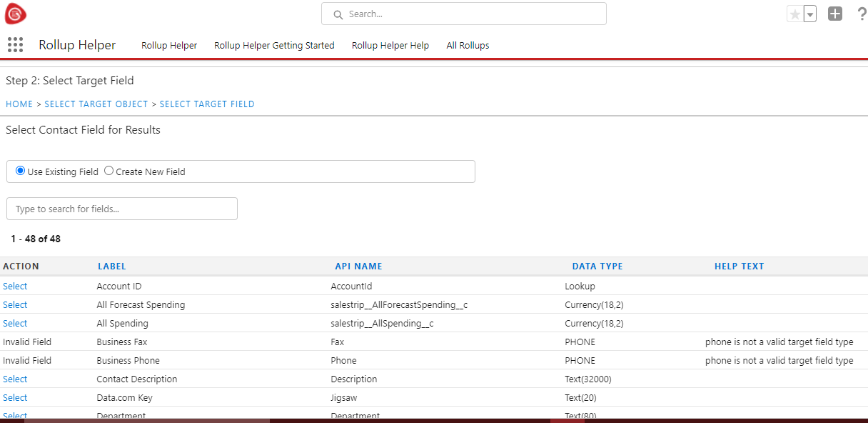868x423 pixels.
Task: Choose the Create New Field option
Action: pyautogui.click(x=109, y=171)
